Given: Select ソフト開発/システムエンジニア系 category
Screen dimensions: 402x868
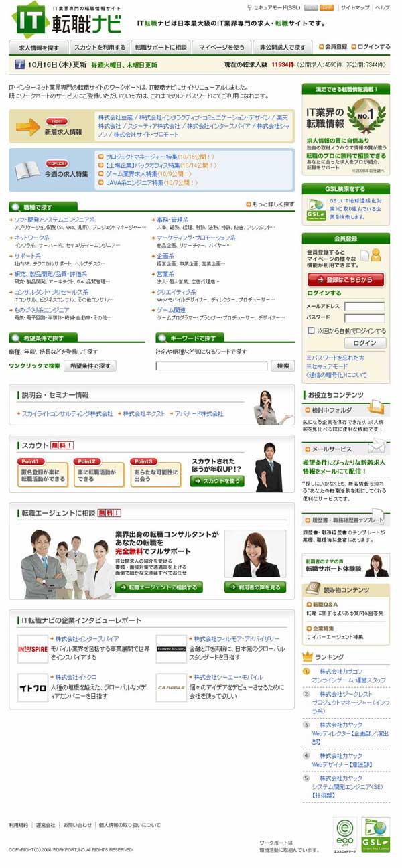Looking at the screenshot, I should click(x=54, y=220).
